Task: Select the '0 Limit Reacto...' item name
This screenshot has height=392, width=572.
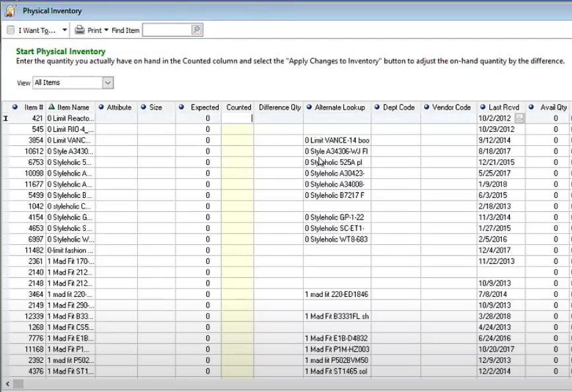Action: tap(71, 118)
